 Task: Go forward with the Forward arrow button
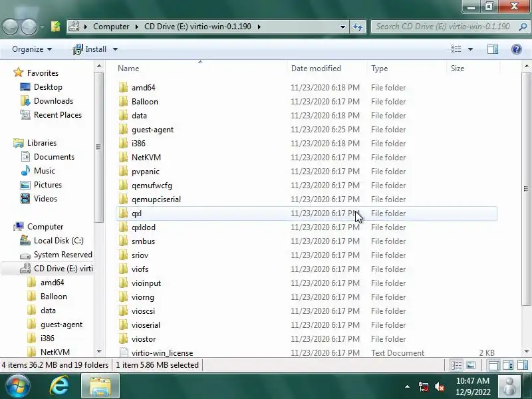coord(29,27)
